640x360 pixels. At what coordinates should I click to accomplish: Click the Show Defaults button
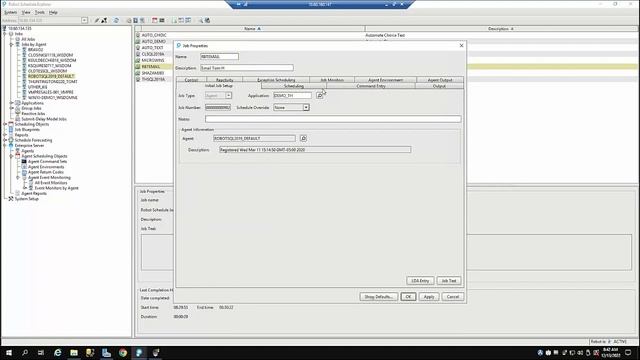[x=378, y=297]
